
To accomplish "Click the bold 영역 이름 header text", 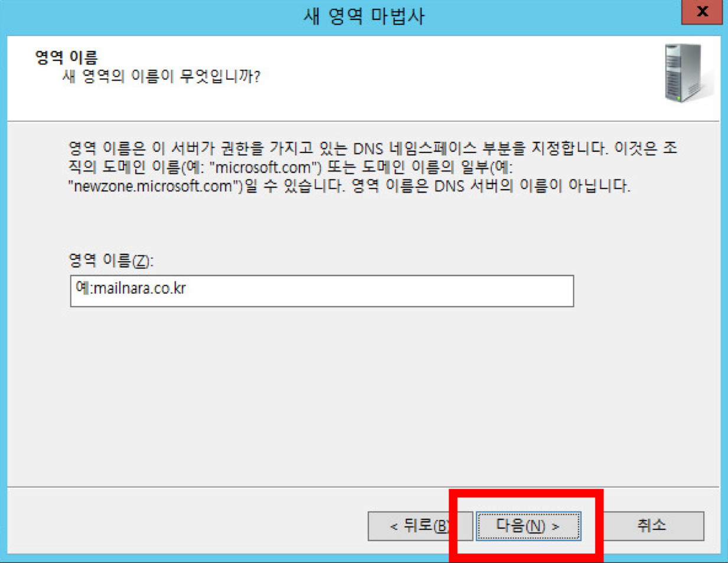I will tap(67, 57).
